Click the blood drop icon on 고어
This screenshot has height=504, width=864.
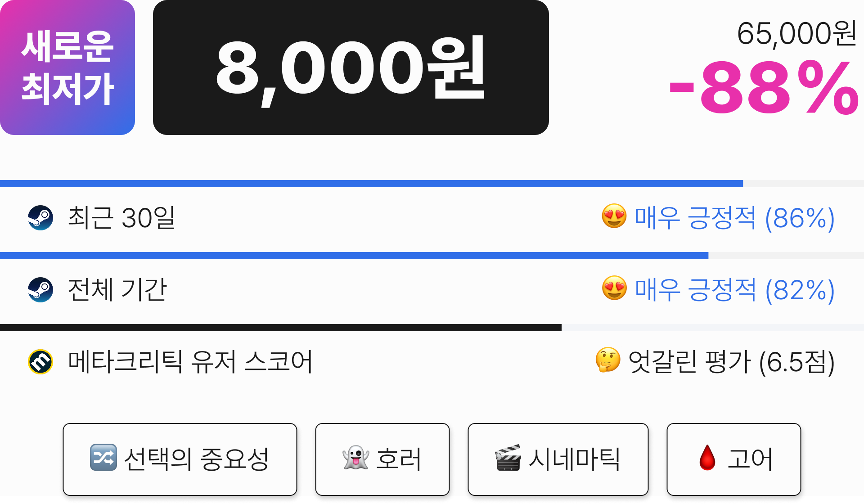coord(707,458)
